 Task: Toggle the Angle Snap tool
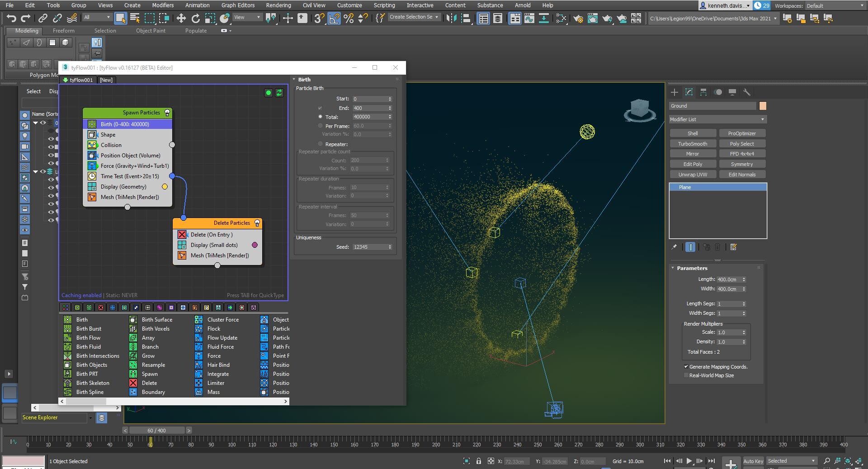(x=334, y=18)
